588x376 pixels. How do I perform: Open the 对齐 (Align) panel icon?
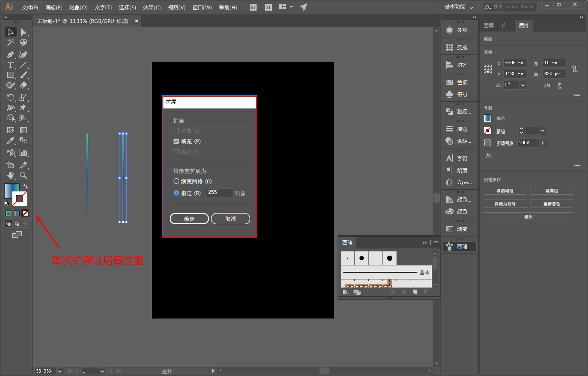coord(449,65)
